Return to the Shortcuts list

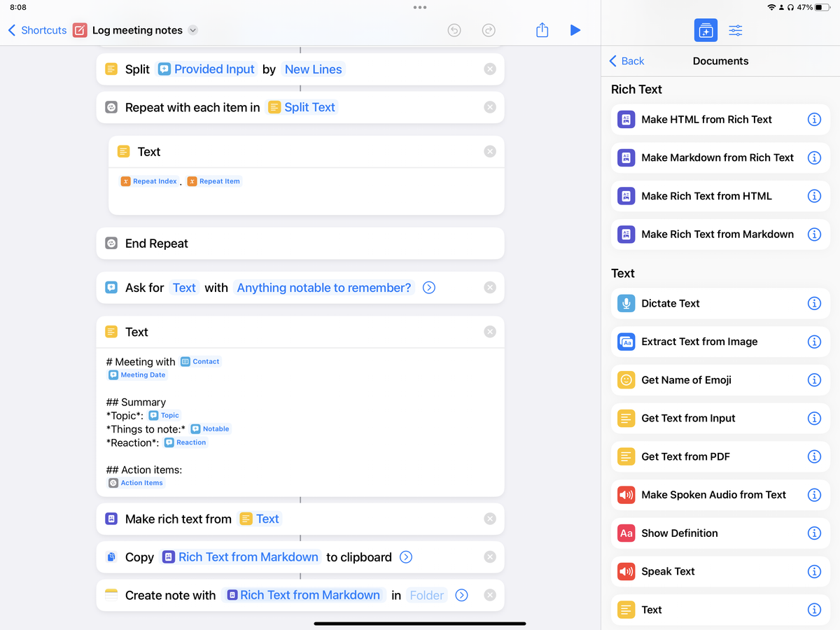point(36,30)
